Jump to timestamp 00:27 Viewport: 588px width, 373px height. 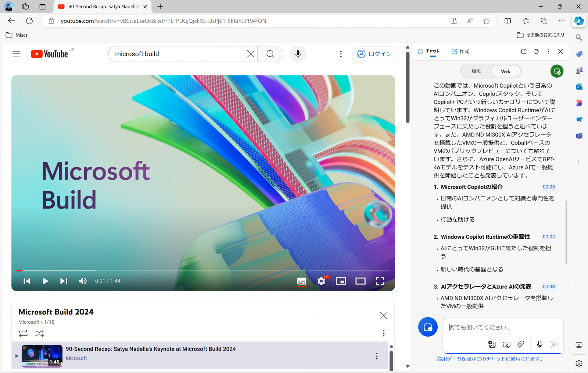549,237
